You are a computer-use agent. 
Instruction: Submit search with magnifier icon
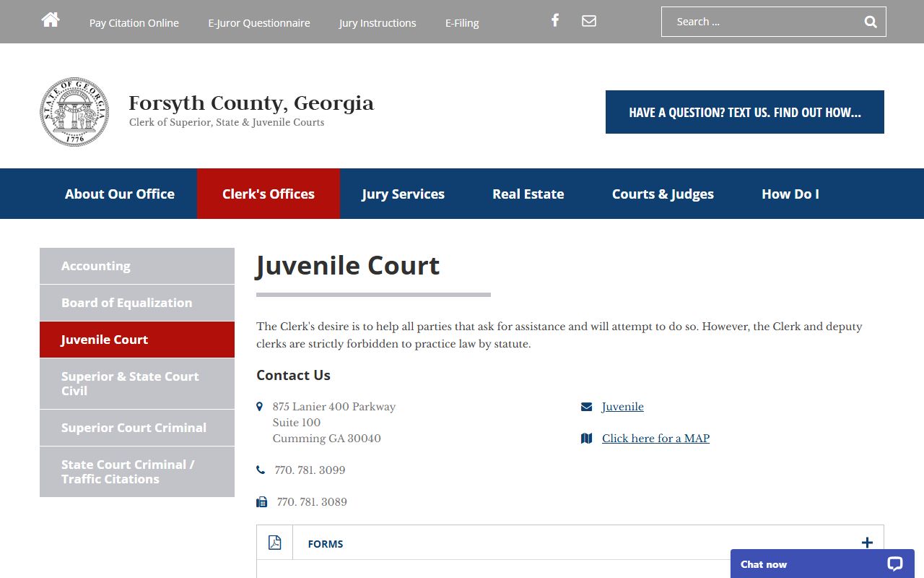[871, 22]
